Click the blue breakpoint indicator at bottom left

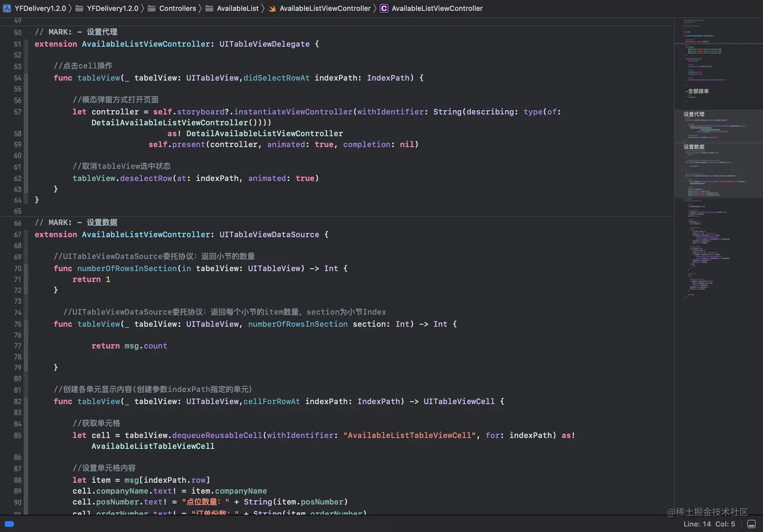[x=9, y=524]
